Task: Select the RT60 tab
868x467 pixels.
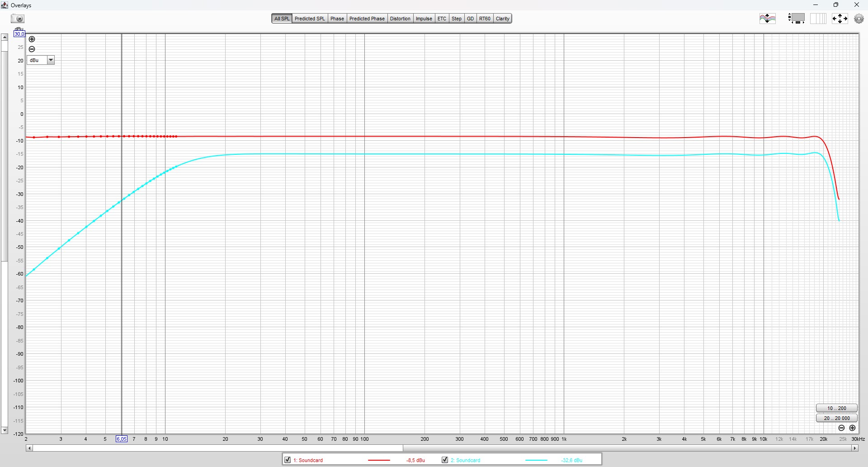Action: 485,19
